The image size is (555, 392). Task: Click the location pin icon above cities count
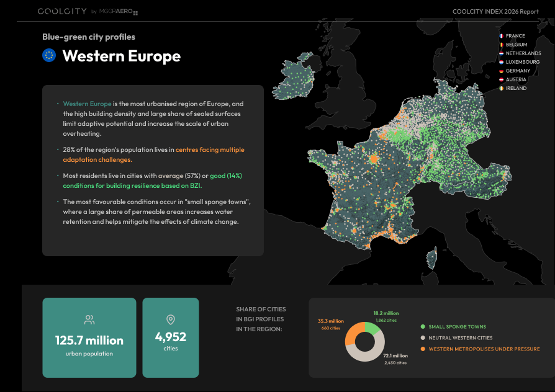(x=171, y=320)
